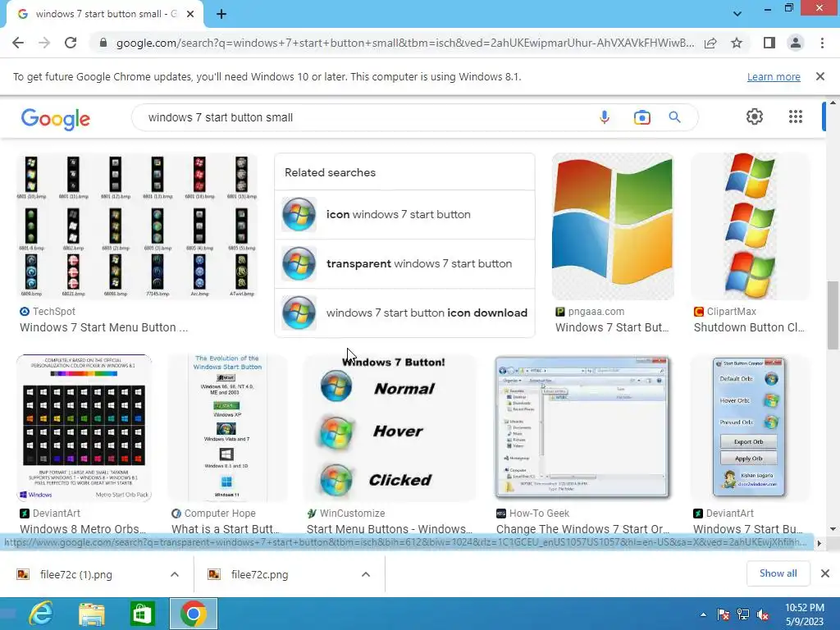Viewport: 840px width, 630px height.
Task: Click 'What is a Start Butt...' title
Action: tap(226, 529)
